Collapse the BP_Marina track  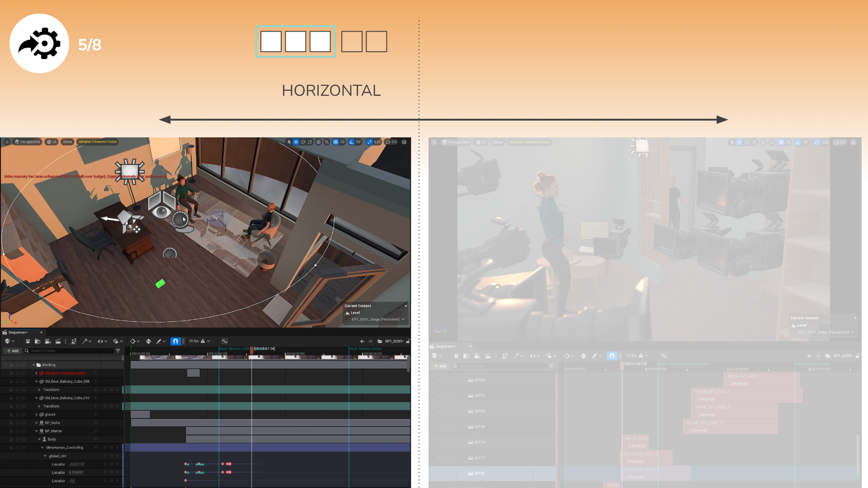(x=36, y=431)
